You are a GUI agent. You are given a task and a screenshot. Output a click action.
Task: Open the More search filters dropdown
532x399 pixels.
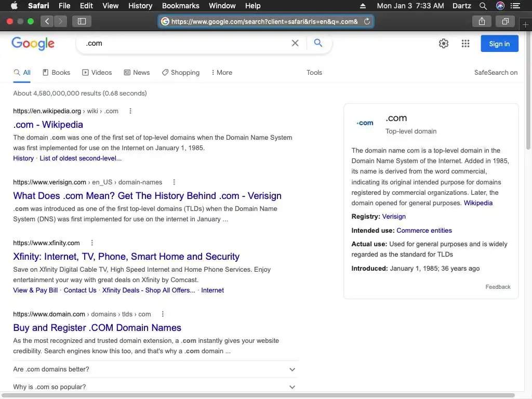click(222, 73)
